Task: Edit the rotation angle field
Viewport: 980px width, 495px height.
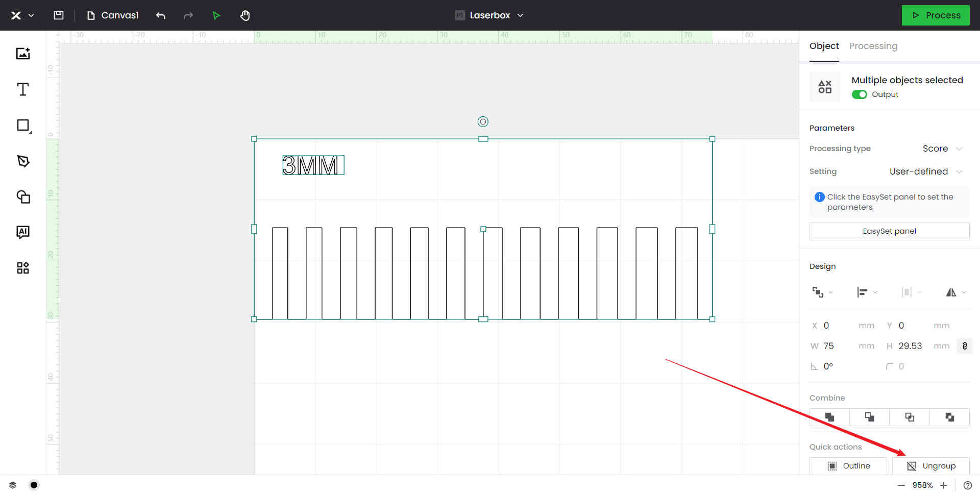Action: (842, 366)
